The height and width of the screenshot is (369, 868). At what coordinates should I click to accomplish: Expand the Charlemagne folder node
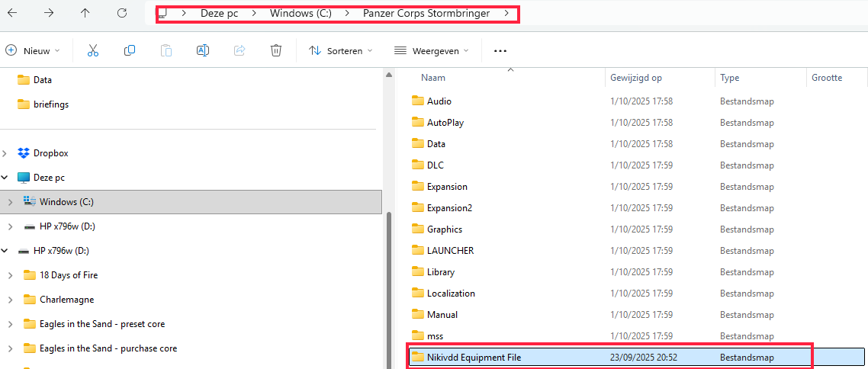[9, 300]
